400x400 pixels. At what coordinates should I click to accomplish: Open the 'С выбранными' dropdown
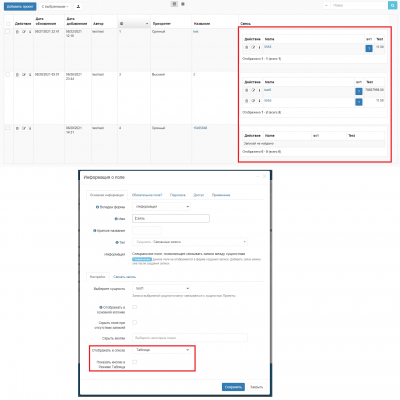[x=55, y=6]
